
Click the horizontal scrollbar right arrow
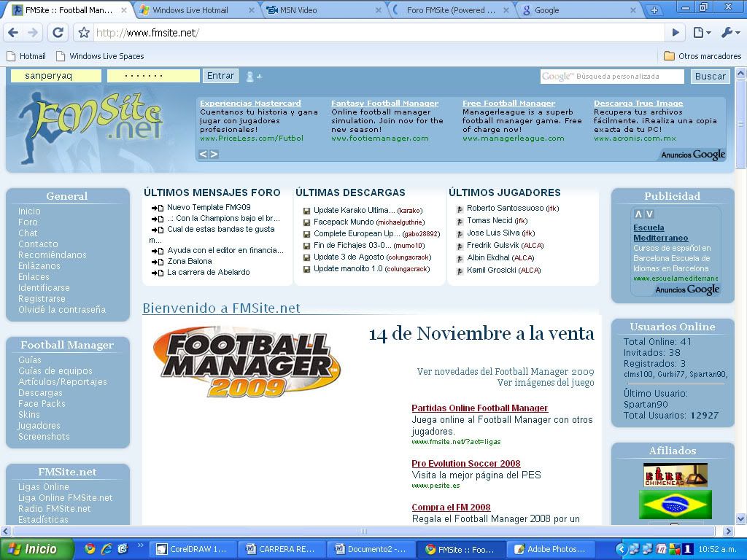tap(729, 531)
